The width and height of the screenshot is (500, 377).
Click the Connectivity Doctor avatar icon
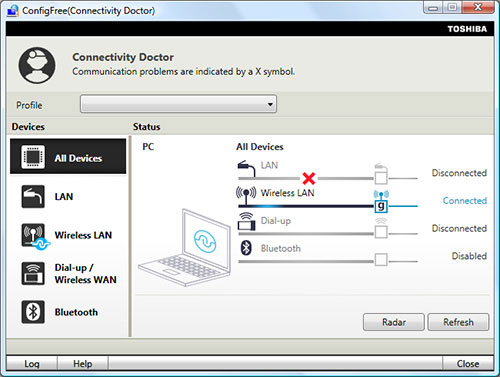click(37, 65)
